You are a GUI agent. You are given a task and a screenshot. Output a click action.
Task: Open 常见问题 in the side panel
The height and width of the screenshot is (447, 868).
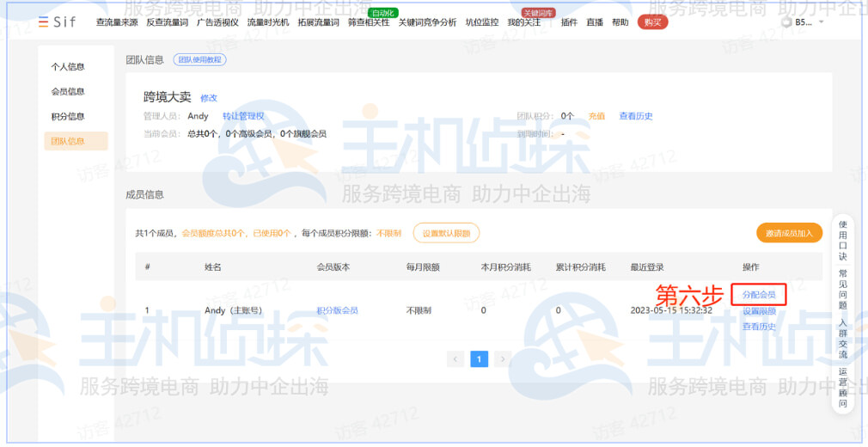click(x=842, y=290)
